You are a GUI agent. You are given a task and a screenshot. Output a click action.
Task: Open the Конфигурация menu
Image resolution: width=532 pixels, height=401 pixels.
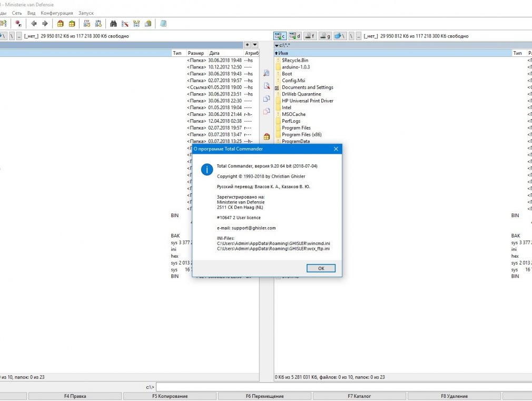[x=57, y=13]
